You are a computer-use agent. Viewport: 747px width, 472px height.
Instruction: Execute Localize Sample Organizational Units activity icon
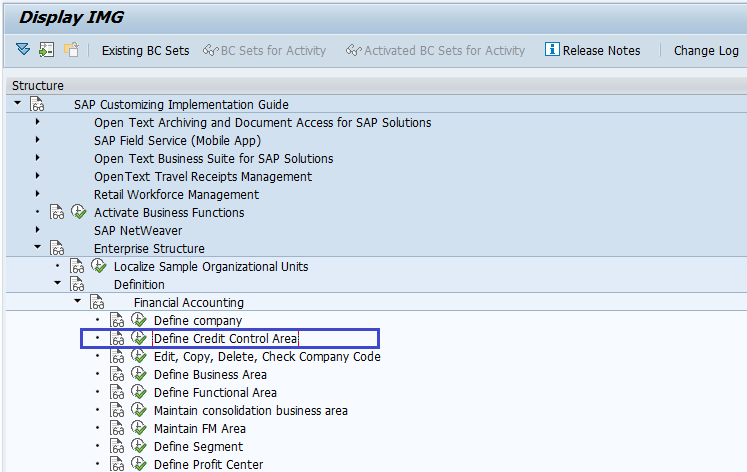click(99, 266)
